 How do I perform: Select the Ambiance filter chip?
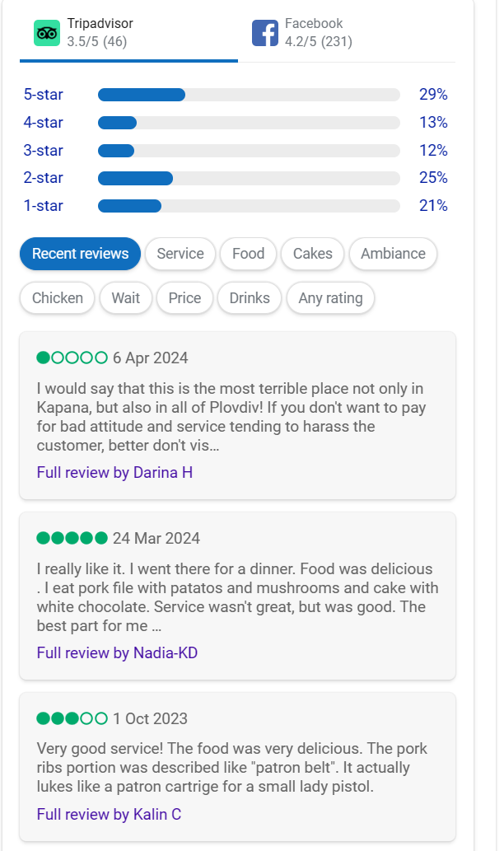(x=393, y=254)
